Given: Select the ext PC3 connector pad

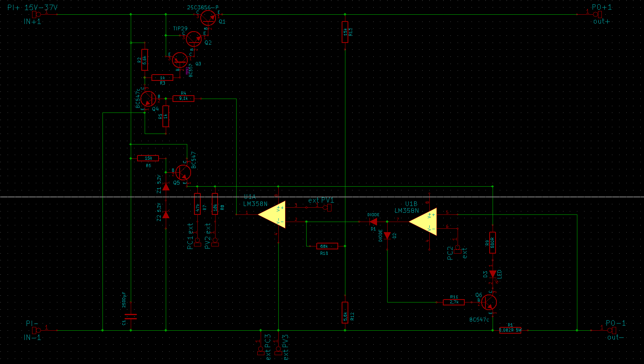Looking at the screenshot, I should [261, 351].
